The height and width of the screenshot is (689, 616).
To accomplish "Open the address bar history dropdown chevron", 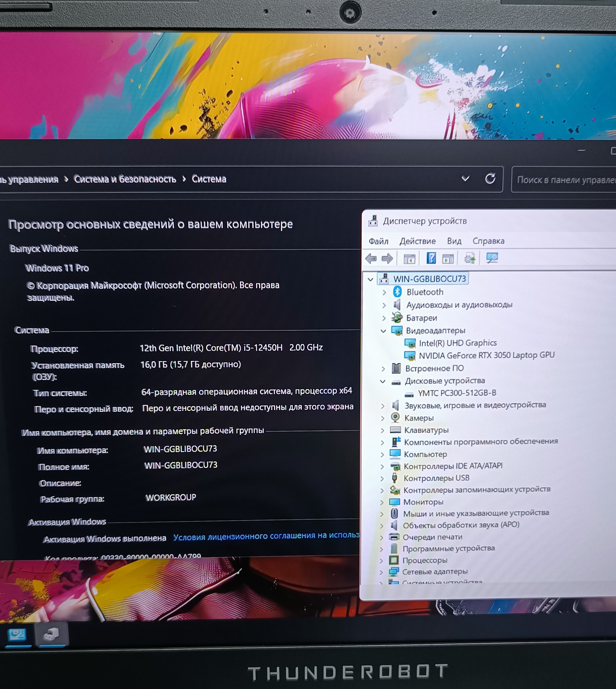I will click(466, 178).
